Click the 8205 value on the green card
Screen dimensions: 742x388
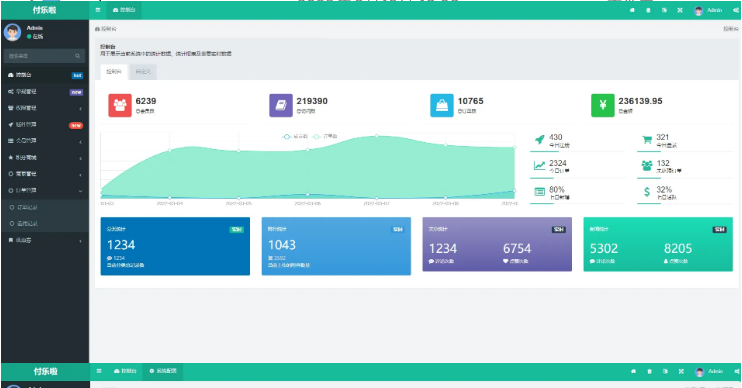[x=678, y=248]
